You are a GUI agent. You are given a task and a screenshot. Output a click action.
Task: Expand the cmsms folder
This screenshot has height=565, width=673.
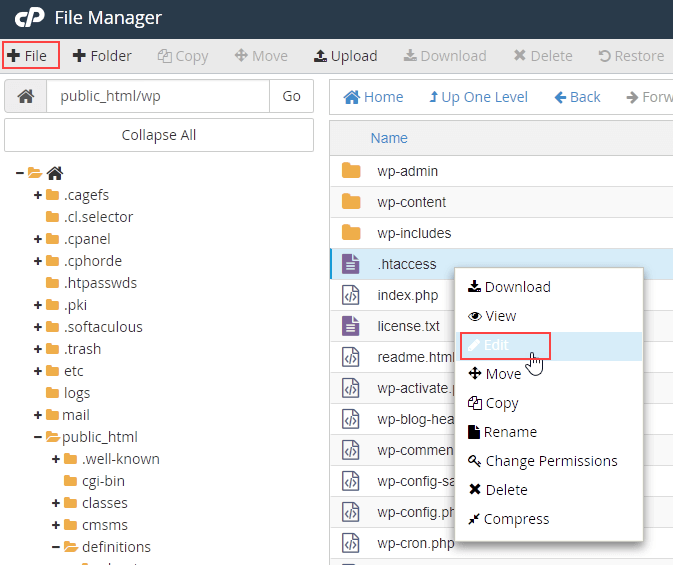click(56, 525)
